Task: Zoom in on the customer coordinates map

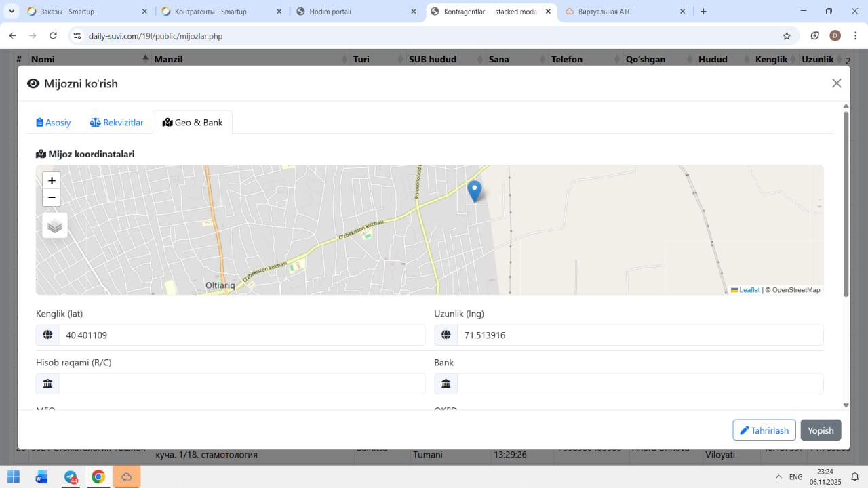Action: 52,181
